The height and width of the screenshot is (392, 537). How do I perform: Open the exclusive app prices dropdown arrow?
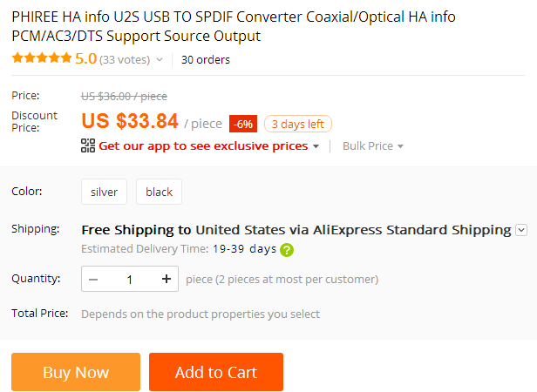coord(316,146)
